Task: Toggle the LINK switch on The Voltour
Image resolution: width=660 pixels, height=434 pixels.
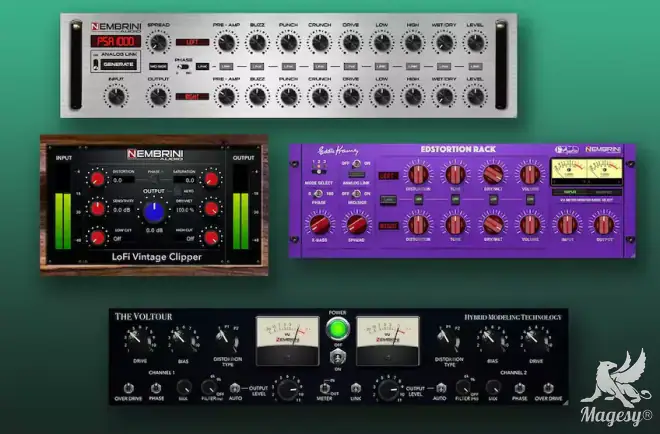Action: point(356,388)
